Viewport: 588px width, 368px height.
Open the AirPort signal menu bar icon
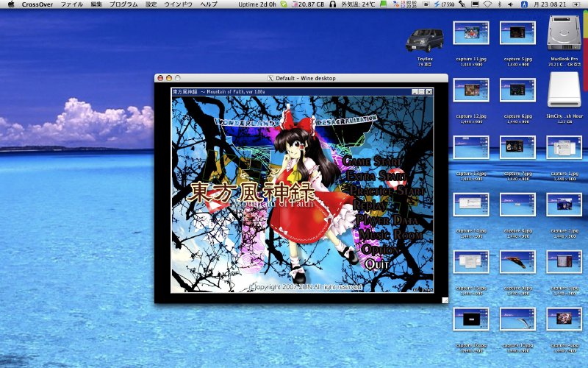tap(487, 4)
